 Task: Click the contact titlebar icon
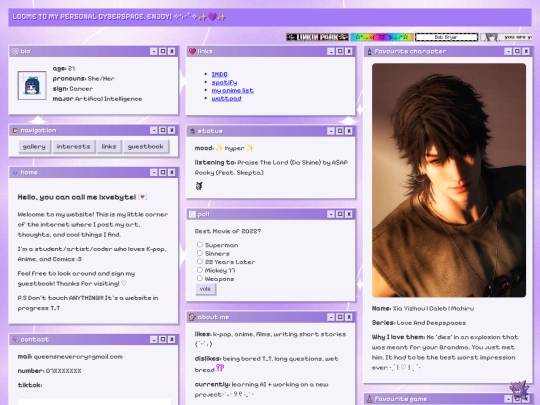tap(15, 340)
